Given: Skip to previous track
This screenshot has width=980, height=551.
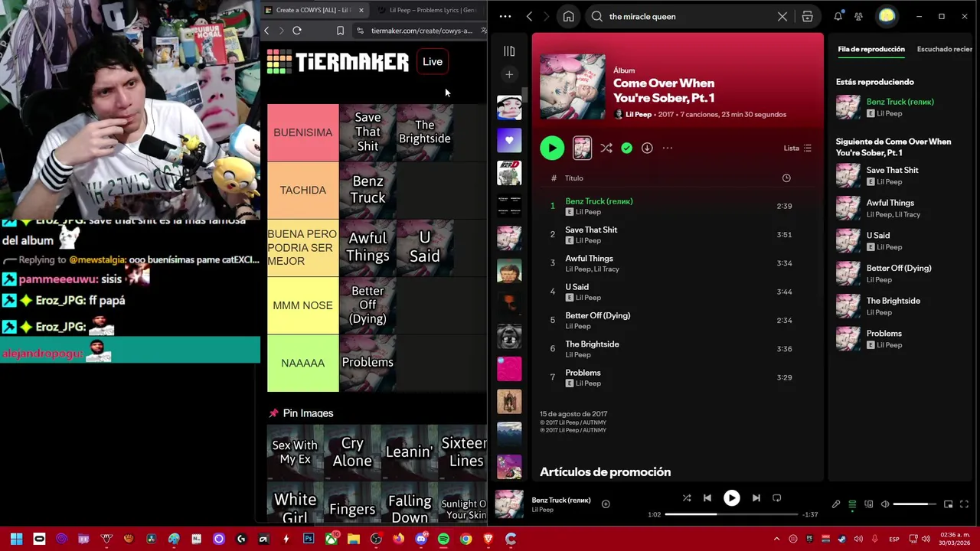Looking at the screenshot, I should (x=707, y=497).
